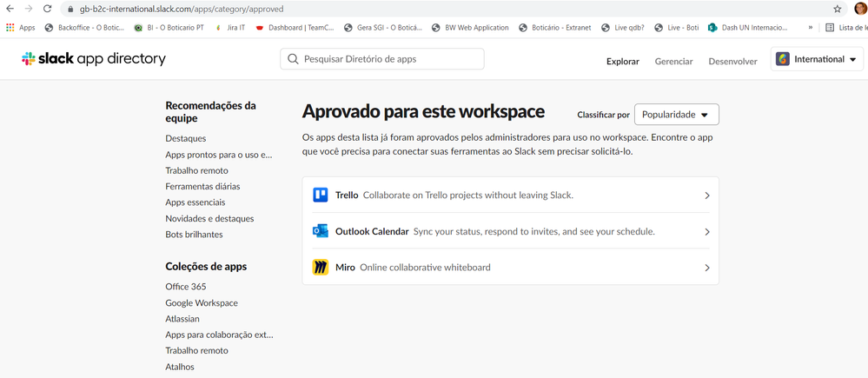The width and height of the screenshot is (868, 378).
Task: Click the chevron on the Miro row
Action: point(707,268)
